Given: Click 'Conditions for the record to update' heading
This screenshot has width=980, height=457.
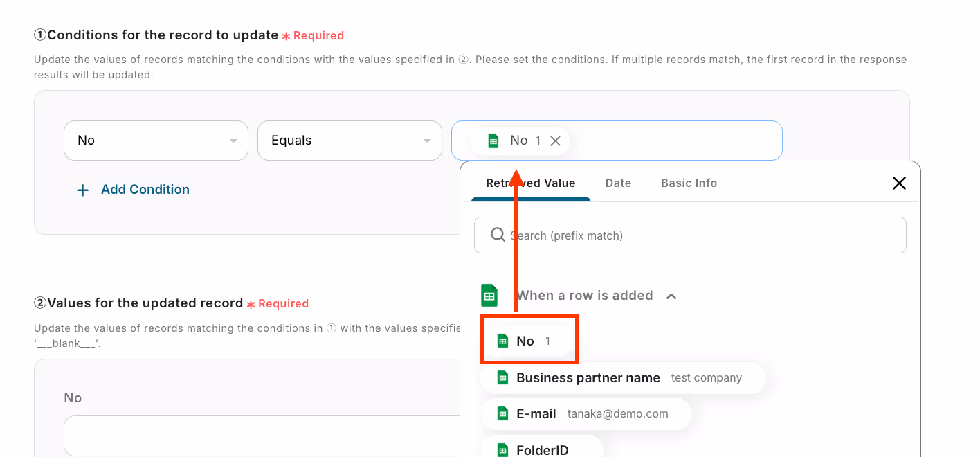Looking at the screenshot, I should click(x=156, y=35).
